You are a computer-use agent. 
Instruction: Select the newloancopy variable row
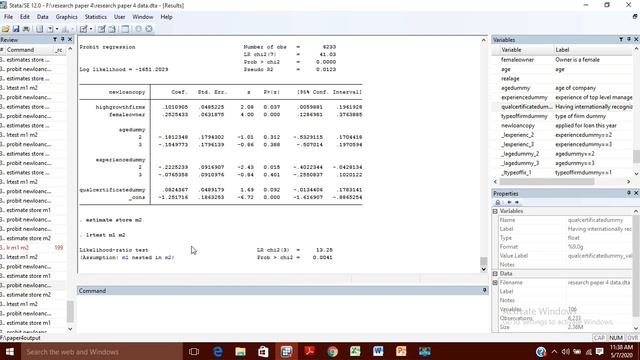coord(562,125)
